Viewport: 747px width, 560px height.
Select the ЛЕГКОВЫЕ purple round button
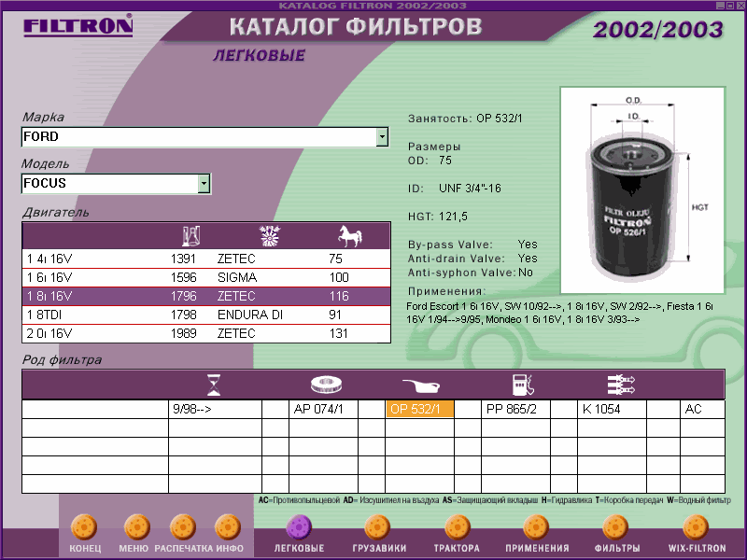pos(299,527)
